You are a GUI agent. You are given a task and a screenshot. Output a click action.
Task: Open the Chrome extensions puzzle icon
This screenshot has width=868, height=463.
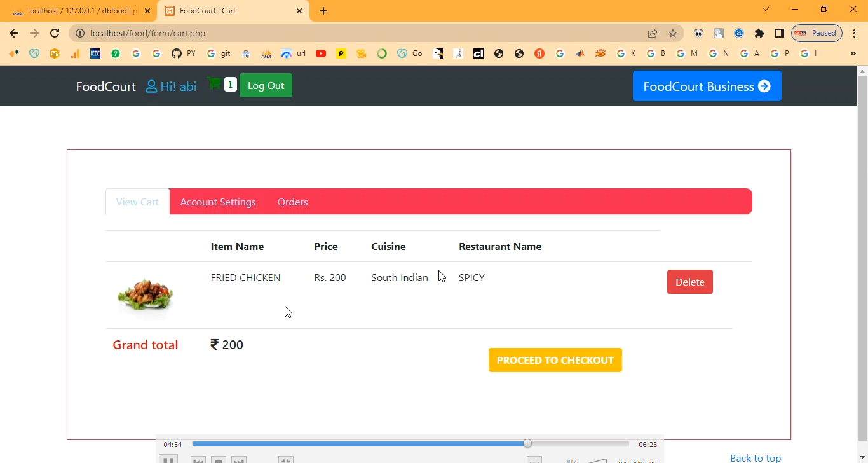pos(759,33)
